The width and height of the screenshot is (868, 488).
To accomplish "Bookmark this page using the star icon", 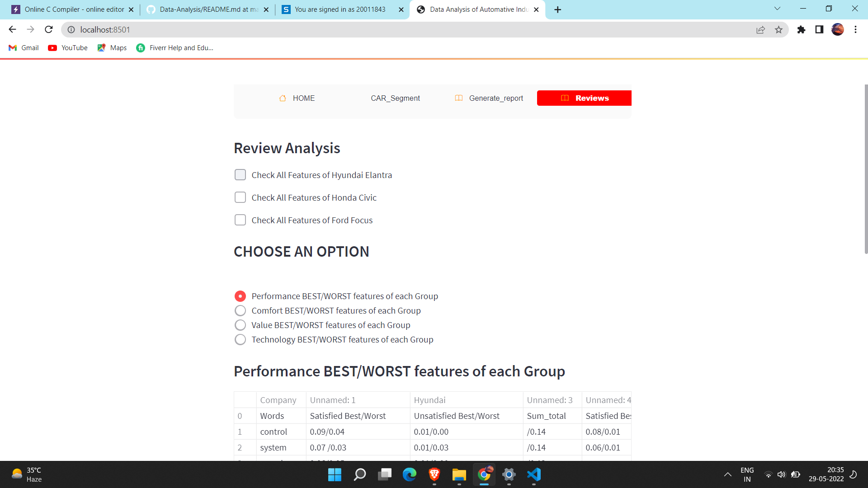I will pyautogui.click(x=779, y=29).
